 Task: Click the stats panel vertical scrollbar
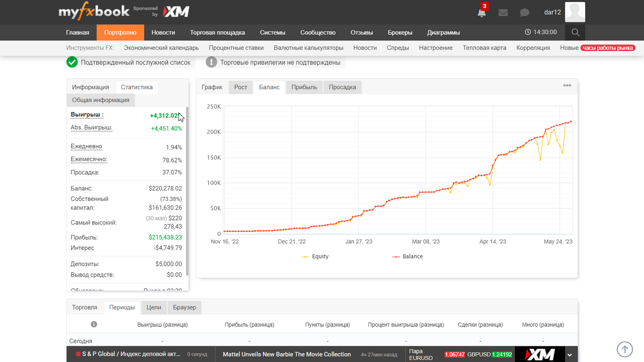187,191
